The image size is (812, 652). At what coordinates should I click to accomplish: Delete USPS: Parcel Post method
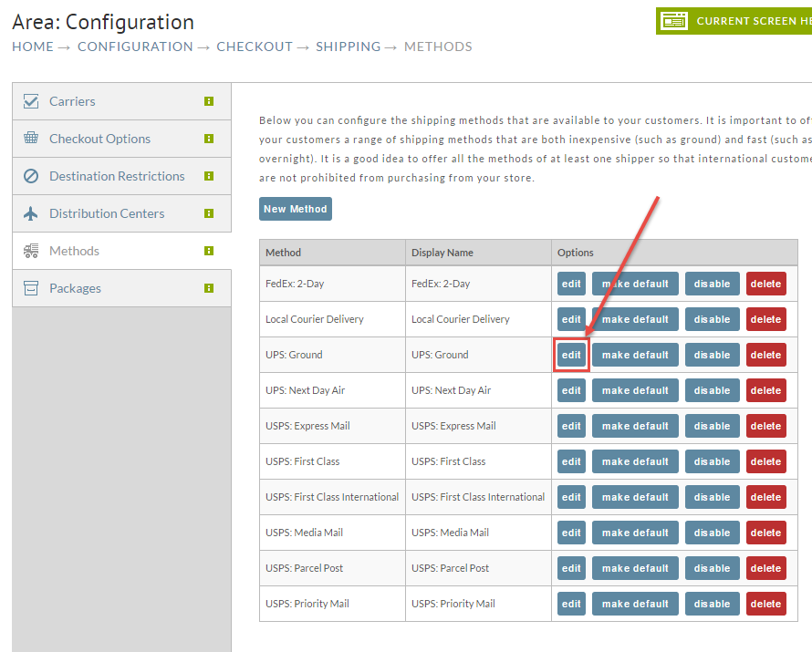pyautogui.click(x=765, y=568)
